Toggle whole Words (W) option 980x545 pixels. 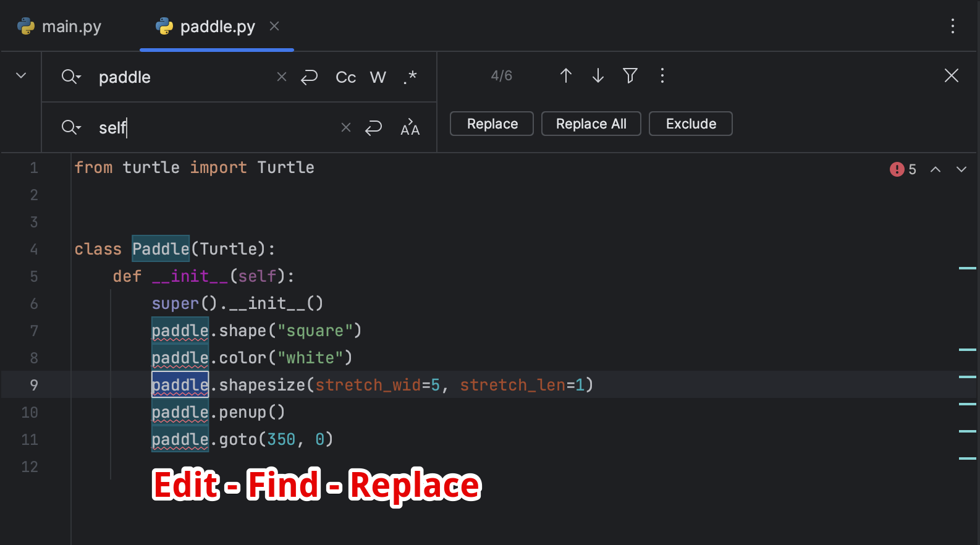coord(378,77)
